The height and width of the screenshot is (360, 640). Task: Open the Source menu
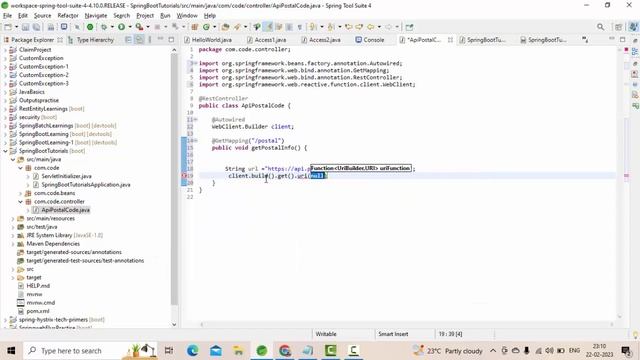[x=42, y=16]
